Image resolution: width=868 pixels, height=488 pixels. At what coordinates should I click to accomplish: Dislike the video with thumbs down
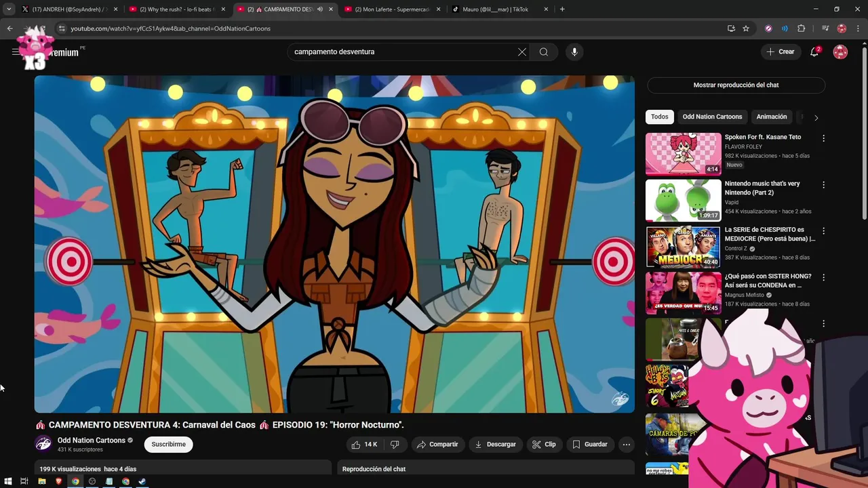point(395,445)
